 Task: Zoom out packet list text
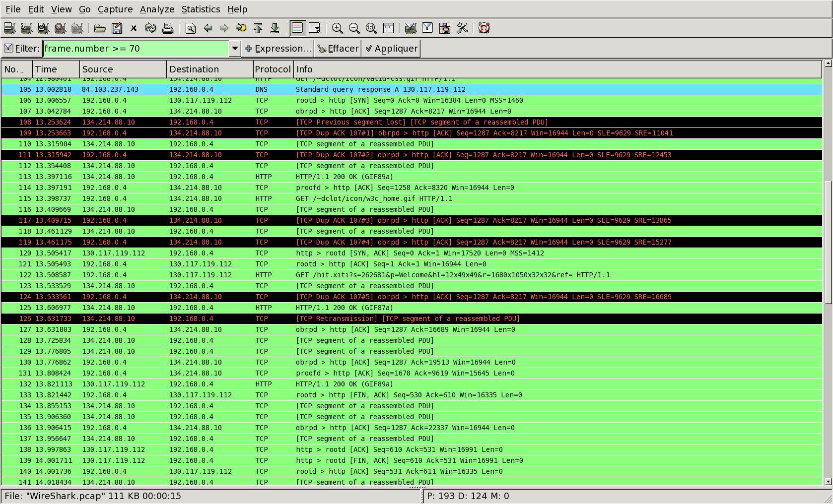coord(354,28)
